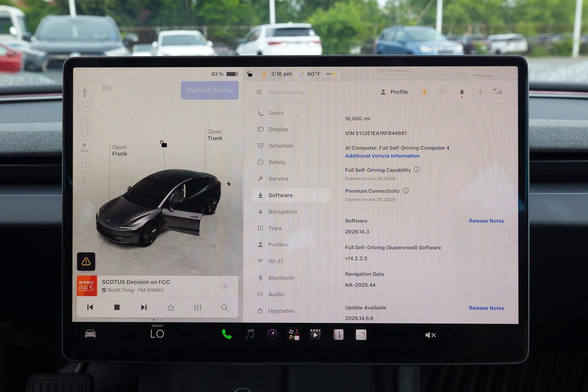This screenshot has width=588, height=392.
Task: Tap the VIN 5YJ3E1EA1RF844861 text
Action: [x=376, y=133]
